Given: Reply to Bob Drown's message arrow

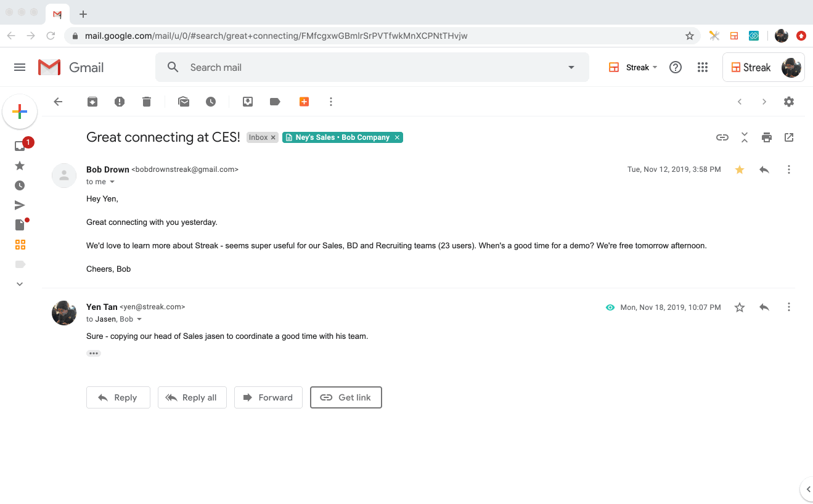Looking at the screenshot, I should point(764,169).
